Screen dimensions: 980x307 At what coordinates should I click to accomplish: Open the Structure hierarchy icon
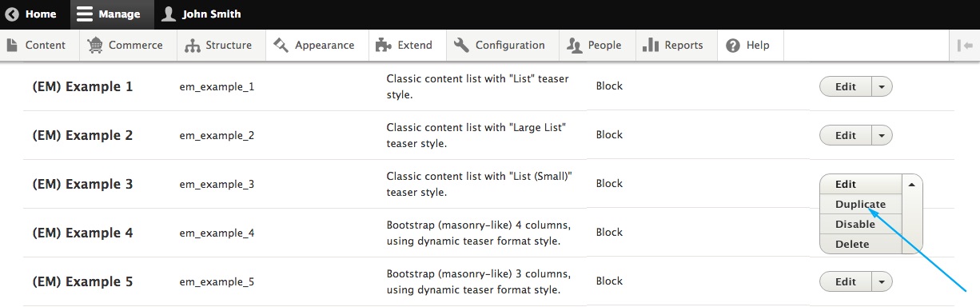click(x=192, y=46)
